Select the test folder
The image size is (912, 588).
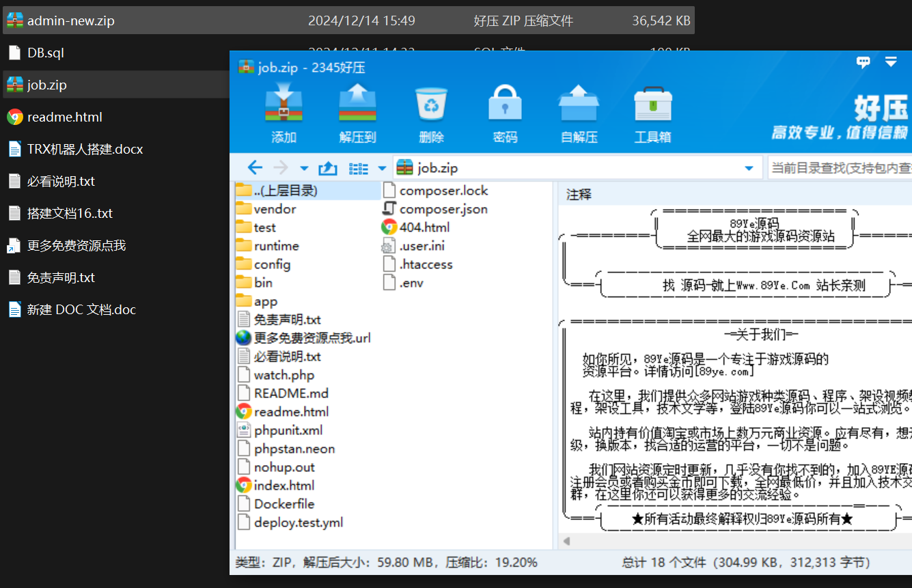(256, 227)
